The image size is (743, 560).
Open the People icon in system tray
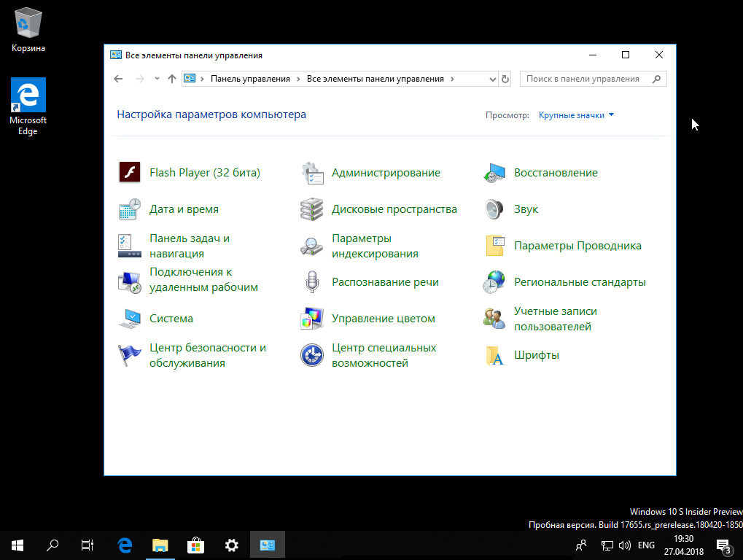pyautogui.click(x=581, y=545)
